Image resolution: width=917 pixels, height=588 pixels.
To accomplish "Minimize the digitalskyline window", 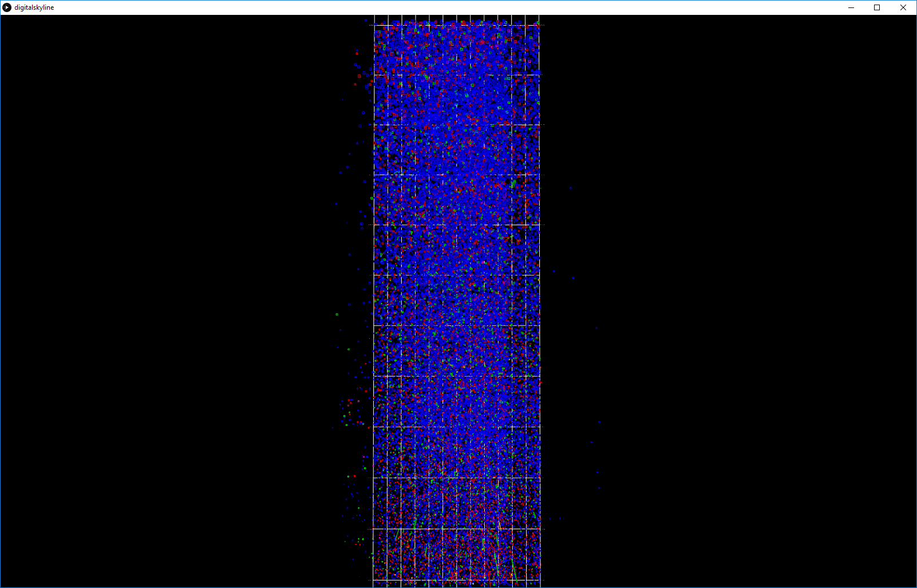I will tap(851, 7).
